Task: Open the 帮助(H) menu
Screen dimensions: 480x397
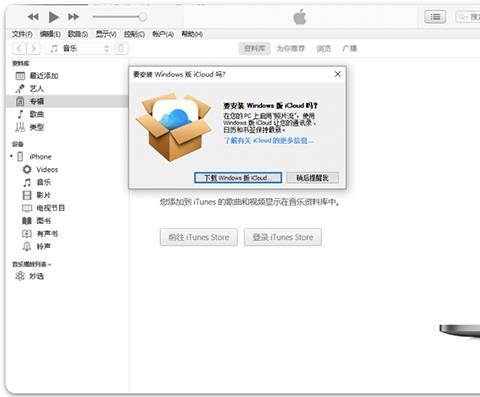Action: (192, 34)
